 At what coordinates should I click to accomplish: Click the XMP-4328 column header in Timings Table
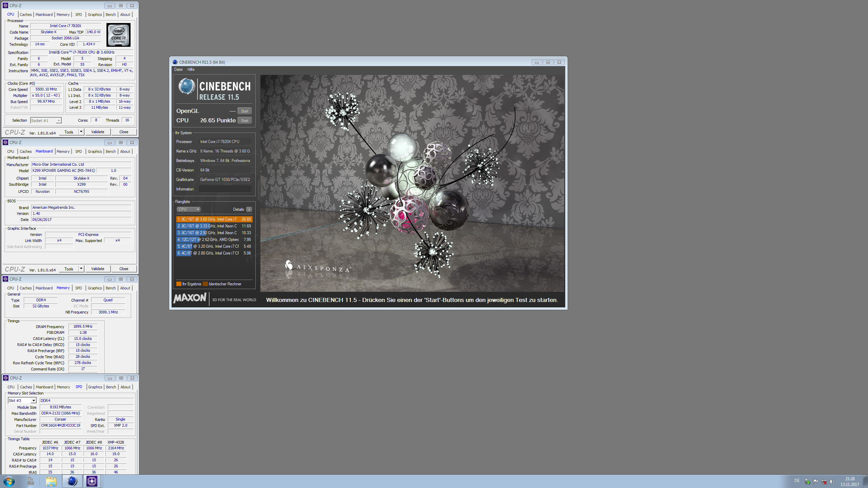pos(116,442)
